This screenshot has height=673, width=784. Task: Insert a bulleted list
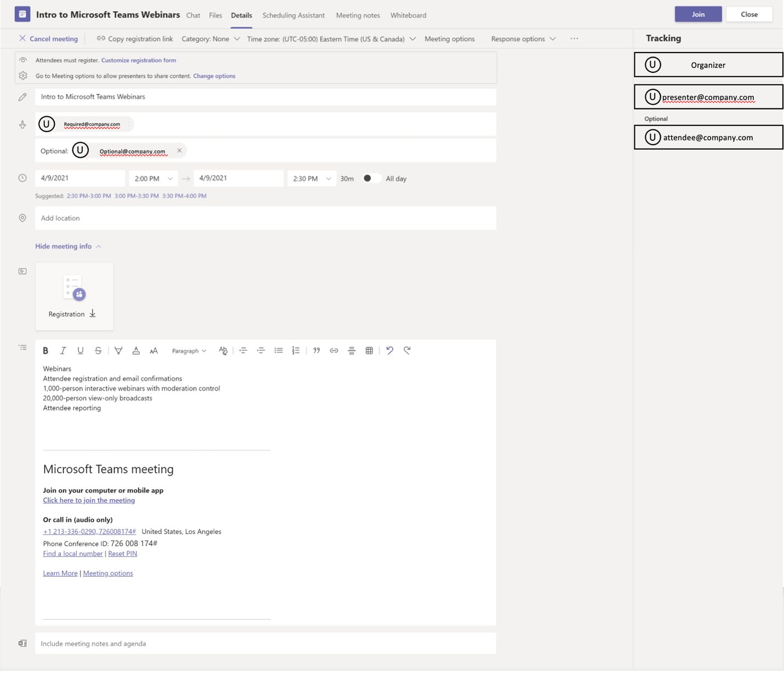pos(279,351)
